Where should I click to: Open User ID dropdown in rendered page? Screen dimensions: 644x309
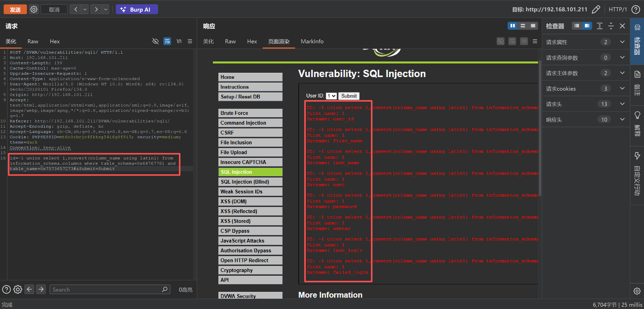[x=331, y=96]
